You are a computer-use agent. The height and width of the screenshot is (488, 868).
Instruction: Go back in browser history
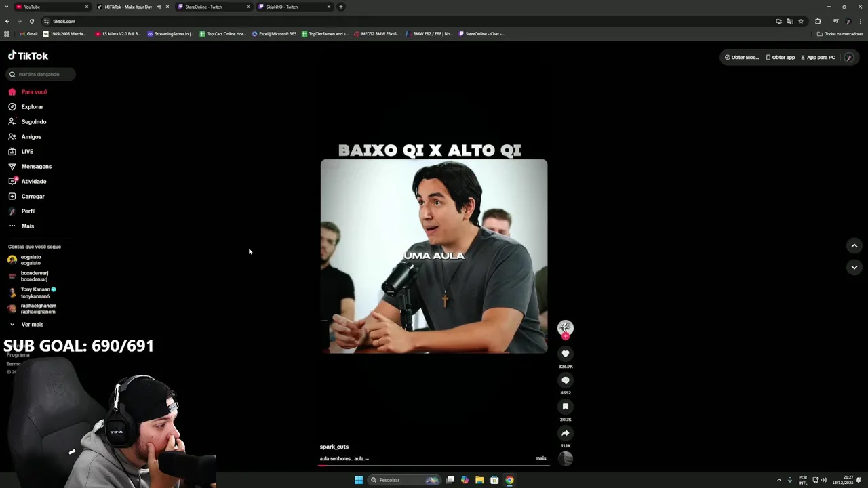pyautogui.click(x=7, y=21)
